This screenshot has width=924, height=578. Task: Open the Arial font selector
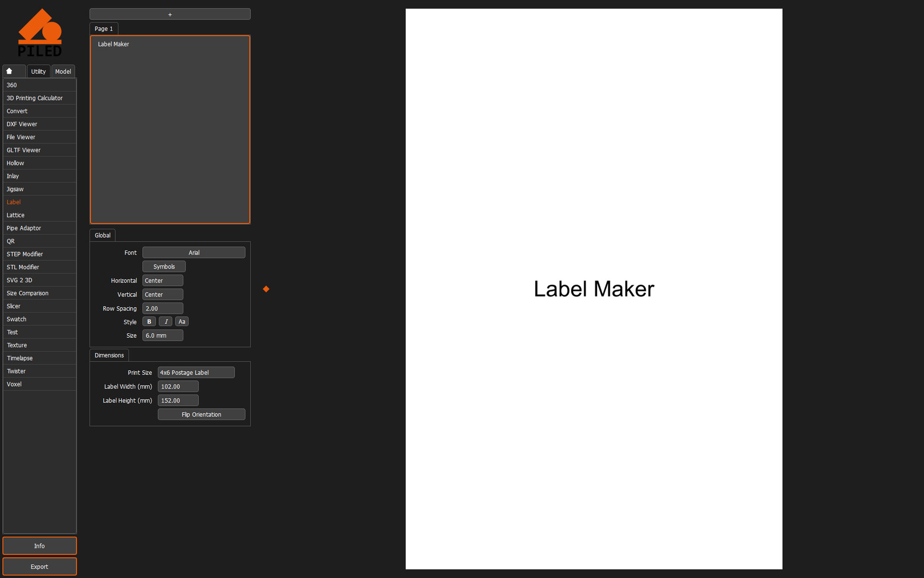tap(194, 253)
